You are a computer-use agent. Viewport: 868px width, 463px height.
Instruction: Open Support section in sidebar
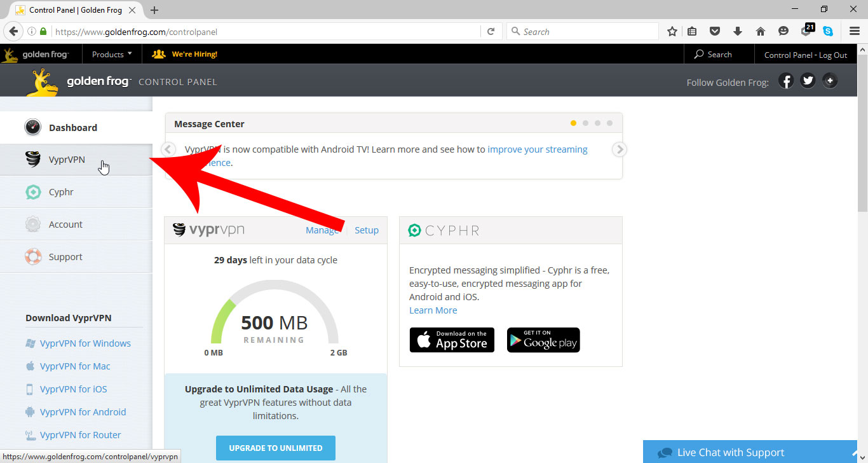[x=76, y=257]
